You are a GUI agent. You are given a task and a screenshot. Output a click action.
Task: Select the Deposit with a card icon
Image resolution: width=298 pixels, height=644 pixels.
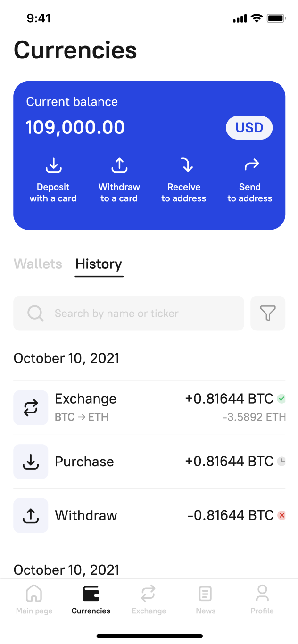coord(53,165)
